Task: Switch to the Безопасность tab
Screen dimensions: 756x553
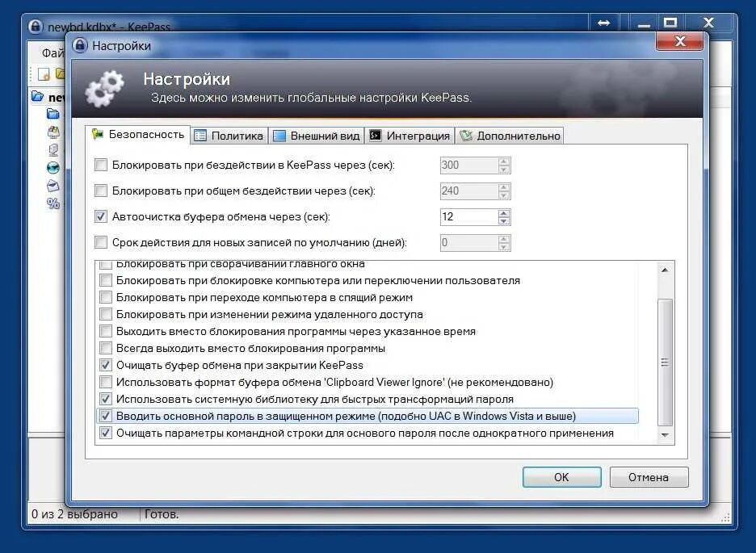Action: [x=137, y=134]
